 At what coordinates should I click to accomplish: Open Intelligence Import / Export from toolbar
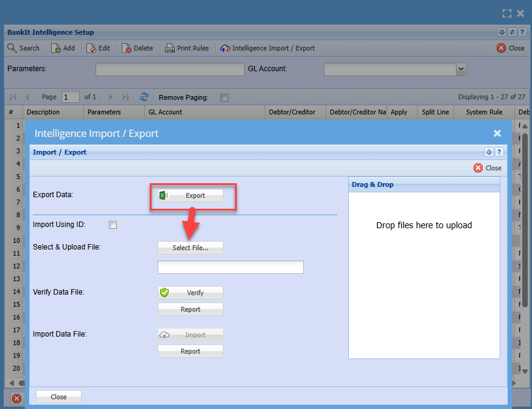pyautogui.click(x=267, y=48)
